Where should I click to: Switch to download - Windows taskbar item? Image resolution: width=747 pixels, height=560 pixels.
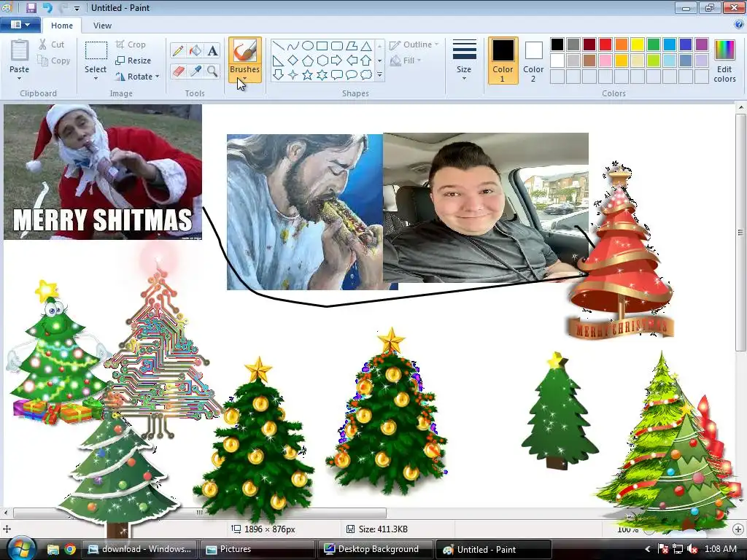tap(140, 549)
